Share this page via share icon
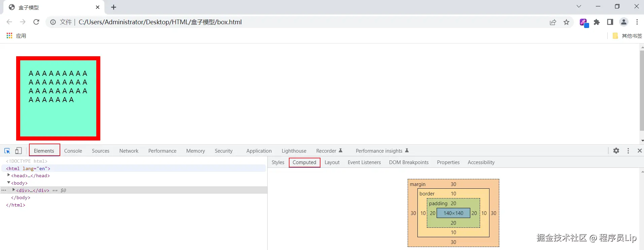The image size is (644, 250). [x=553, y=22]
